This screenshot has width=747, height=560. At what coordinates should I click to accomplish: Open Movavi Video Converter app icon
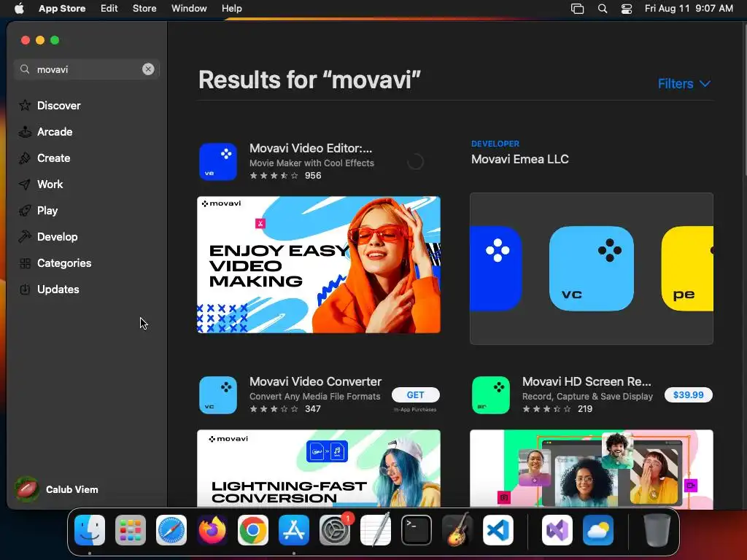(218, 395)
